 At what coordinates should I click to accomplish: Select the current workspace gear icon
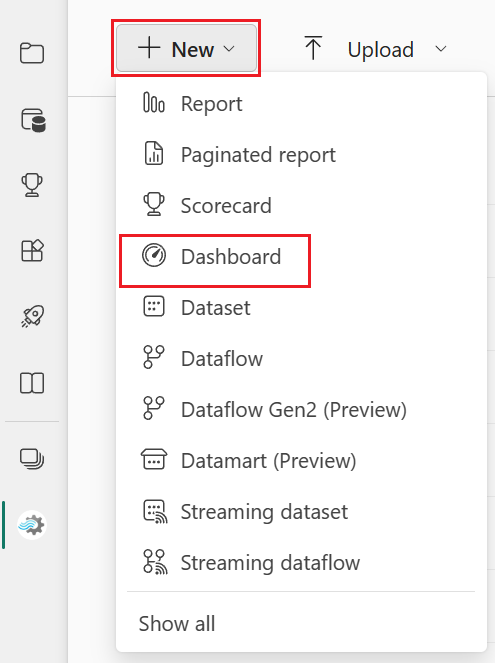[32, 525]
